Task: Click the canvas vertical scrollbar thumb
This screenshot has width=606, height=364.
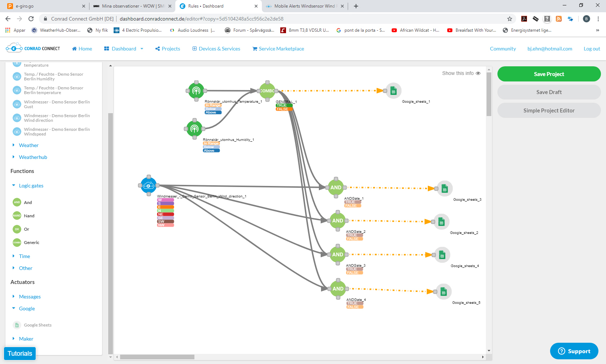Action: (489, 94)
